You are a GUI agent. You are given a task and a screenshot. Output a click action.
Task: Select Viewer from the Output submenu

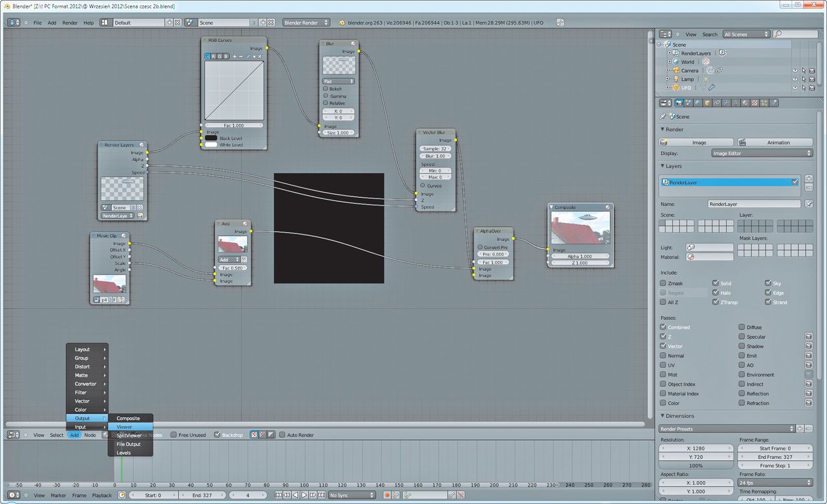(131, 426)
